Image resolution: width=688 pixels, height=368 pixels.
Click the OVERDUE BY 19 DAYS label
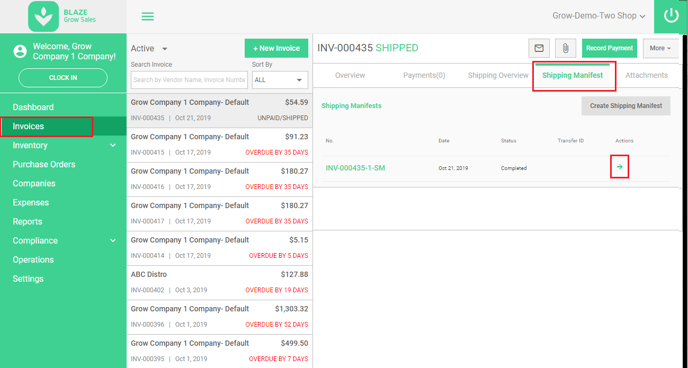(x=276, y=290)
